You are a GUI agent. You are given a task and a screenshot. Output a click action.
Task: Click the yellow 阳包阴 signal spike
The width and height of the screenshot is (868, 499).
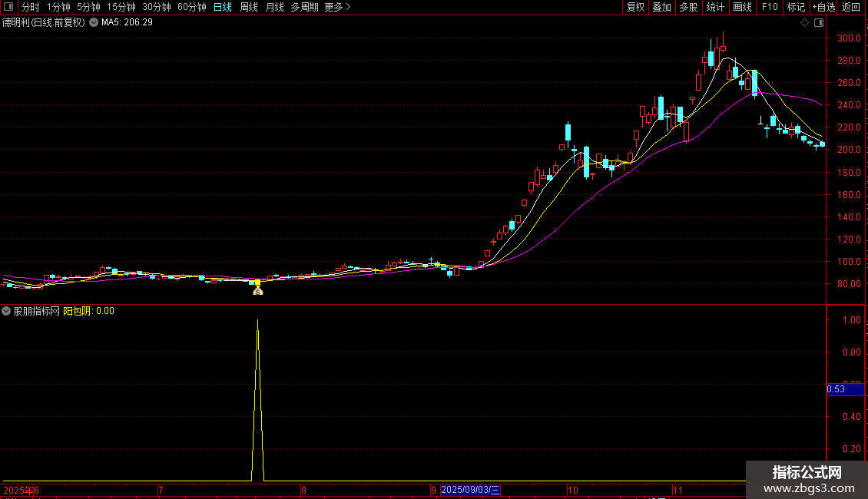point(257,398)
